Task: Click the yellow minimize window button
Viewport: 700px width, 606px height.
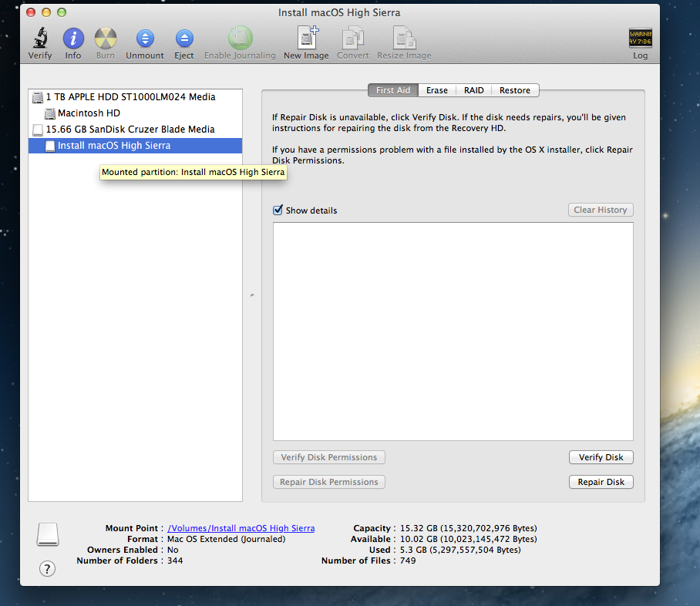Action: click(x=46, y=12)
